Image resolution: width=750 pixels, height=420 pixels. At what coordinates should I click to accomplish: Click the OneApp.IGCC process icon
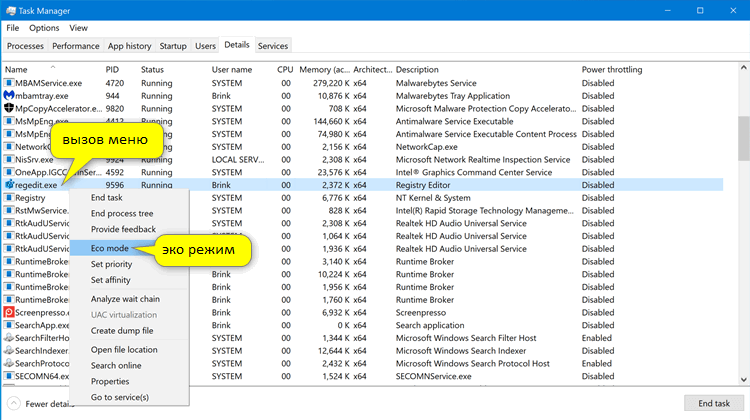9,172
